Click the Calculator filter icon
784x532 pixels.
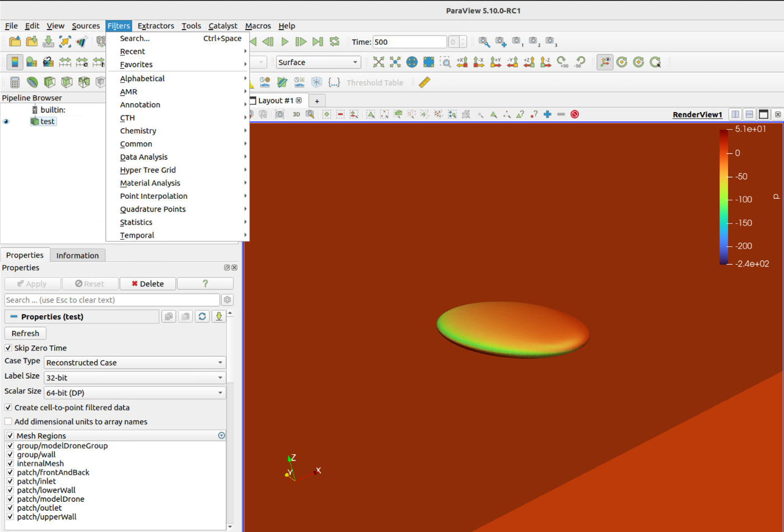point(15,82)
